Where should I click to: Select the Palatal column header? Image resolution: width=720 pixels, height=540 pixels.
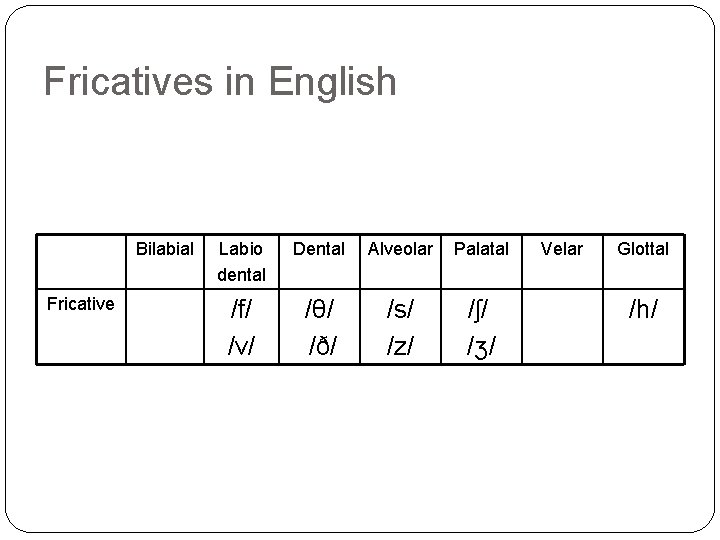(x=481, y=248)
